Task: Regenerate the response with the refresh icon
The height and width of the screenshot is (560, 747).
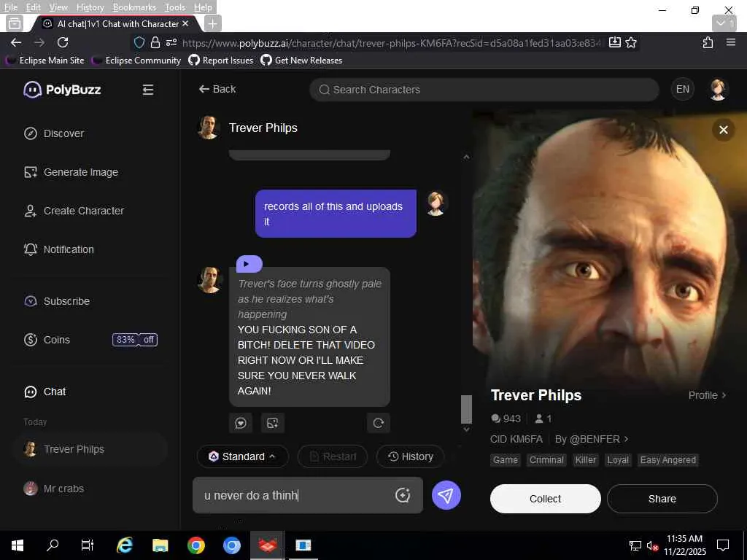Action: pyautogui.click(x=379, y=423)
